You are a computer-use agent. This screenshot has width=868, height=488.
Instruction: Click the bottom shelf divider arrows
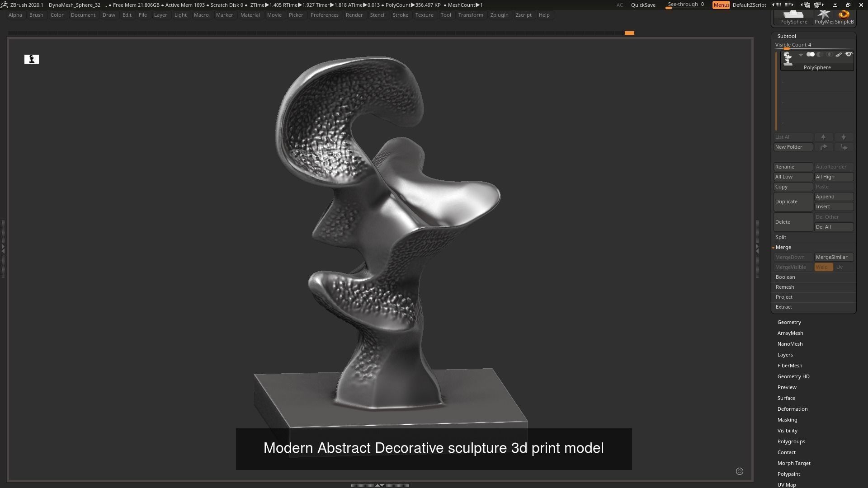380,485
